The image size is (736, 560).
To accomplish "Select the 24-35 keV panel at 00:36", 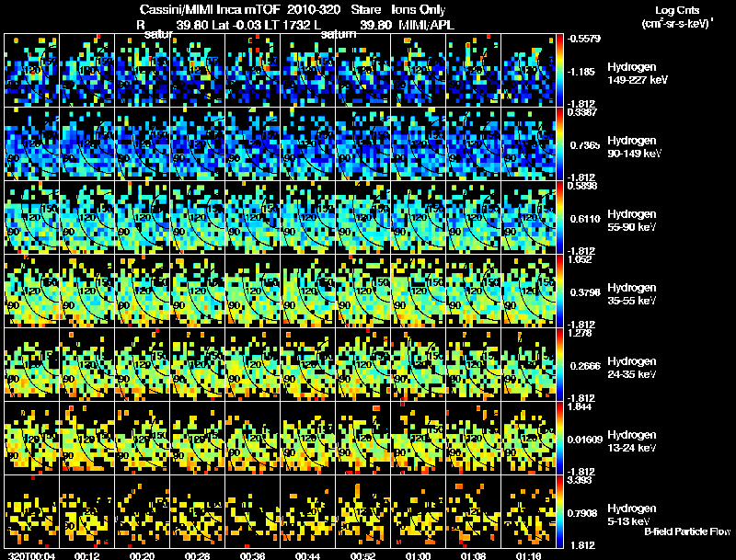I will (252, 364).
